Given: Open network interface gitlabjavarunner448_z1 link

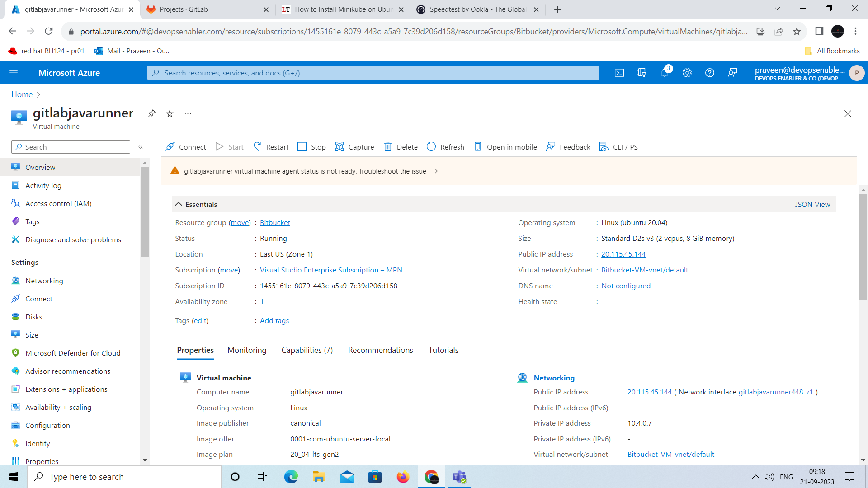Looking at the screenshot, I should pyautogui.click(x=775, y=392).
